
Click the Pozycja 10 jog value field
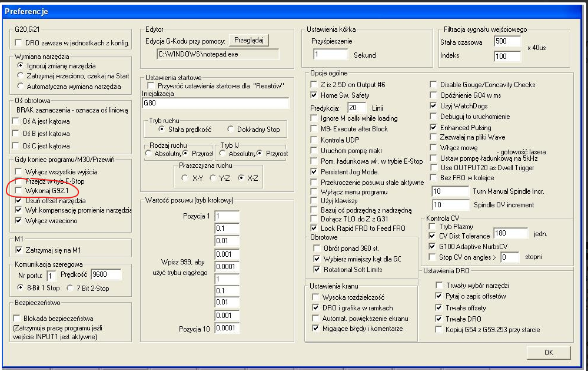click(x=227, y=328)
